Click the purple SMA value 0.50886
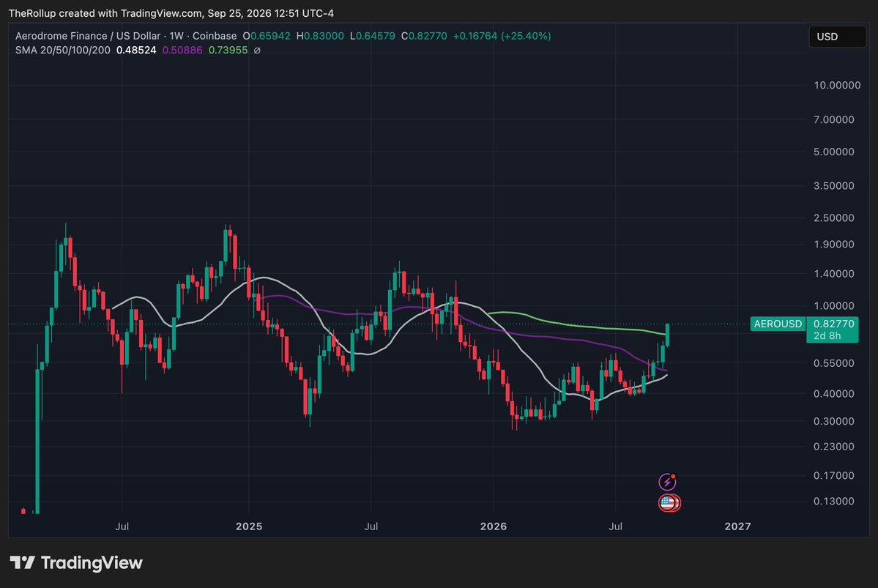Screen dimensions: 878x588 (182, 51)
